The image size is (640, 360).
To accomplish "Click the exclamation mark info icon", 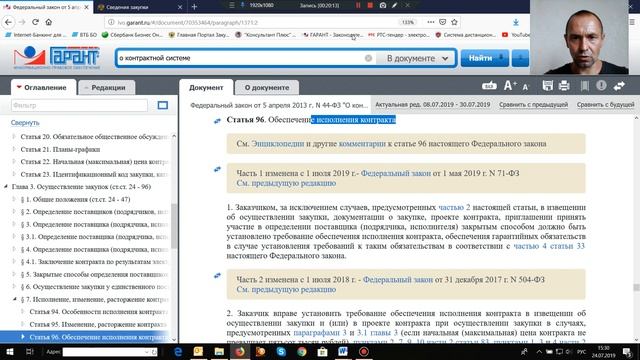I will pos(601,86).
